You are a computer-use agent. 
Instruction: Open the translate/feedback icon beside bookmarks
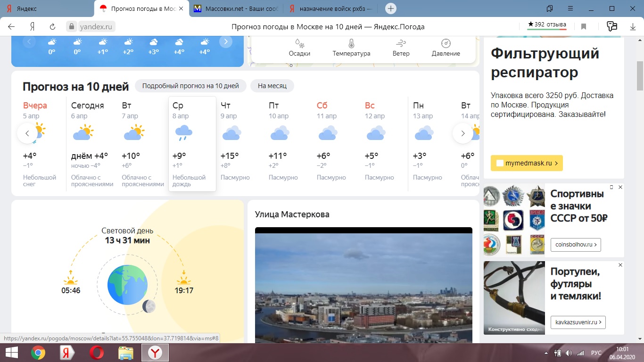pos(612,26)
